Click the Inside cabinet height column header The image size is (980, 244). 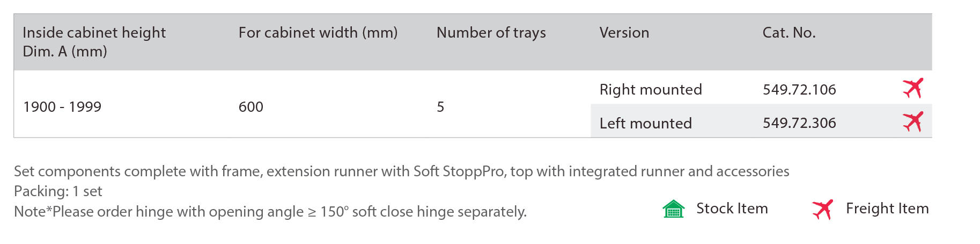pyautogui.click(x=94, y=42)
